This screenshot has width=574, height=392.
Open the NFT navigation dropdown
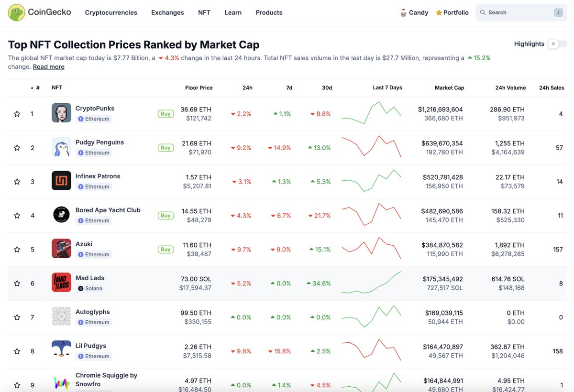coord(204,12)
